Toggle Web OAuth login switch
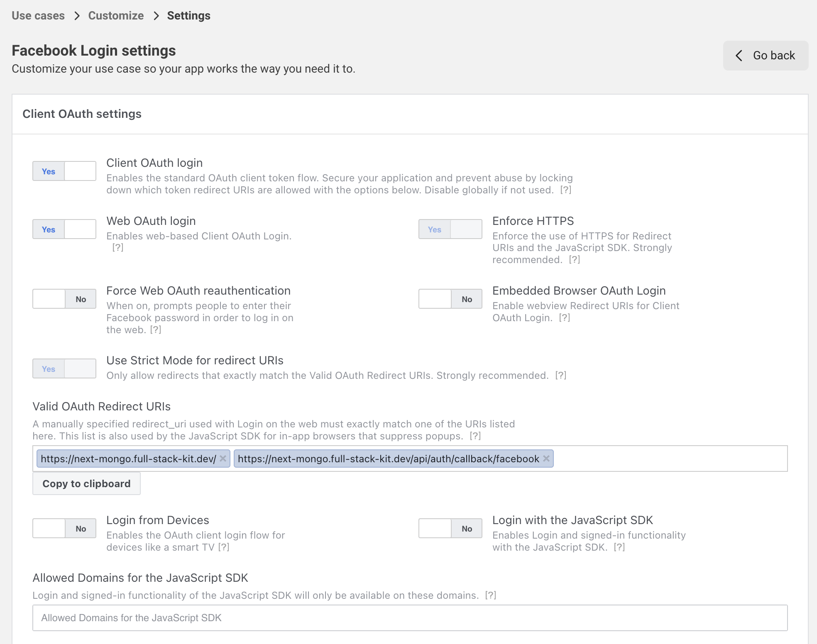The image size is (817, 644). click(x=64, y=229)
